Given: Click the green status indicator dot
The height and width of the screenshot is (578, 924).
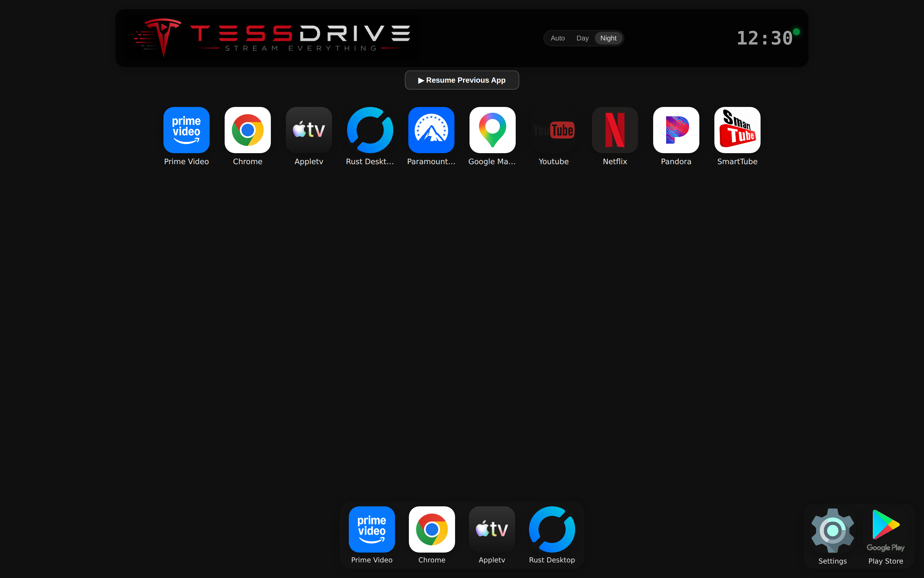Looking at the screenshot, I should pyautogui.click(x=796, y=32).
